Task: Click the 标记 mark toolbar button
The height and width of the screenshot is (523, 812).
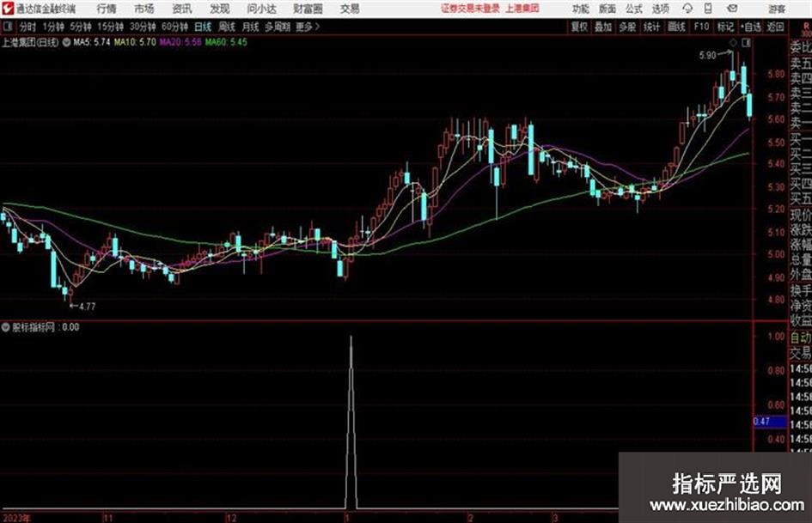Action: tap(725, 27)
